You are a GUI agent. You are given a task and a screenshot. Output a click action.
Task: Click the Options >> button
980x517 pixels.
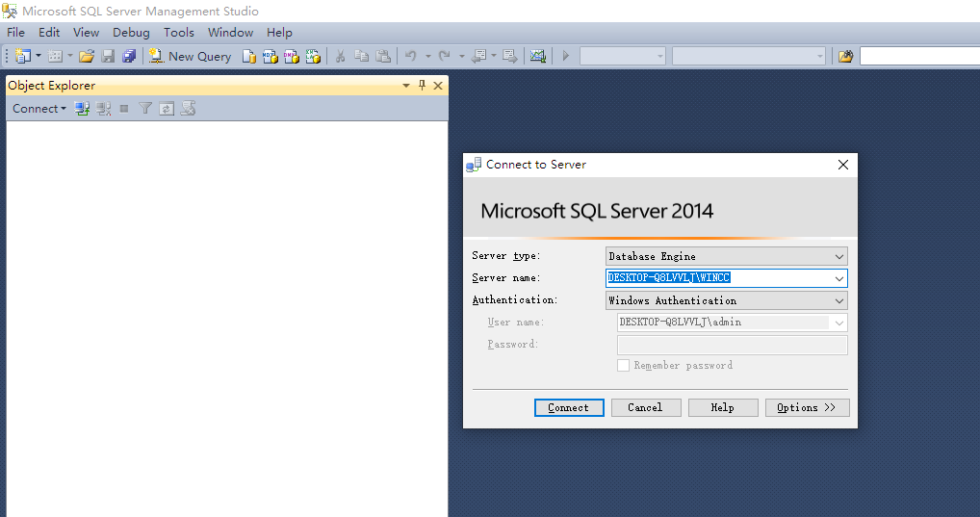pyautogui.click(x=807, y=407)
